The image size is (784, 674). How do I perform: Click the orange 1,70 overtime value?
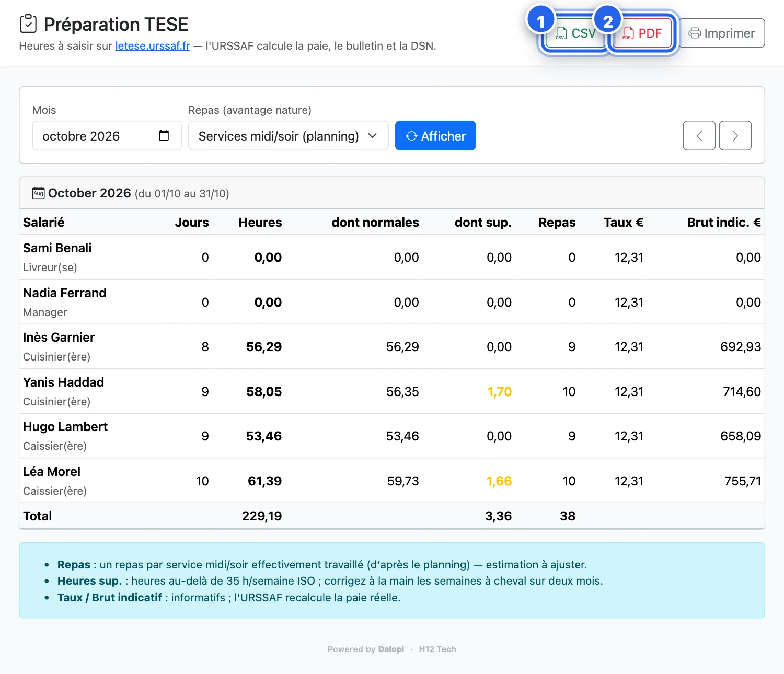tap(500, 392)
